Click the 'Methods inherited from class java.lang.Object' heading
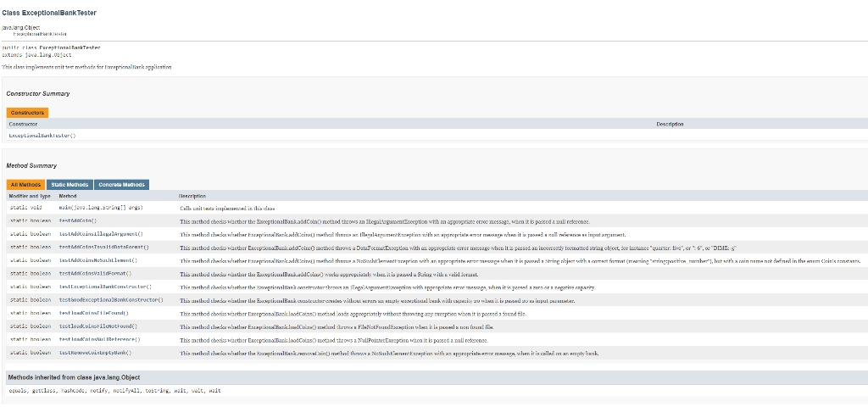This screenshot has height=407, width=868. [x=74, y=377]
